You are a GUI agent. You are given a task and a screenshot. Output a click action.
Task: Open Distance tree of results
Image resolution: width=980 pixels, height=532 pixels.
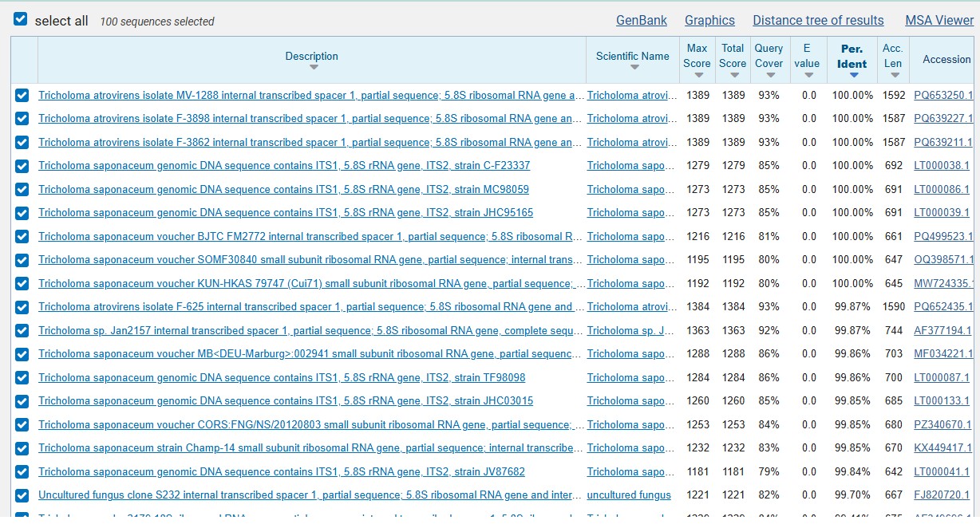(x=818, y=21)
